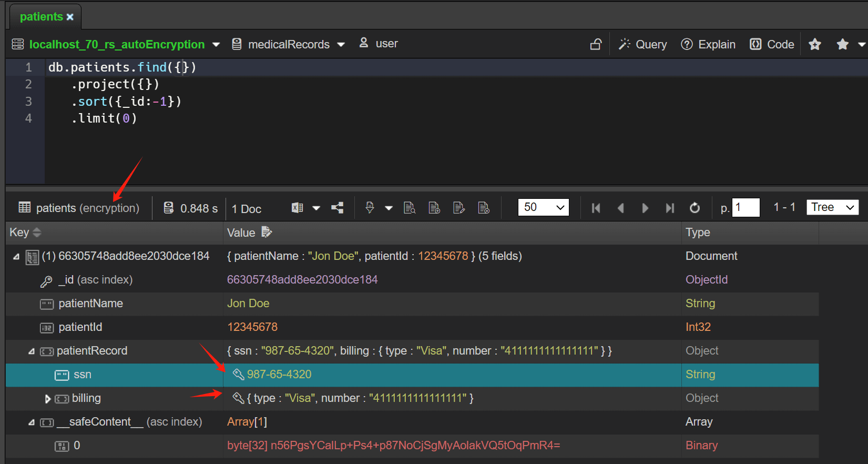Click the ssn string type icon

point(62,375)
